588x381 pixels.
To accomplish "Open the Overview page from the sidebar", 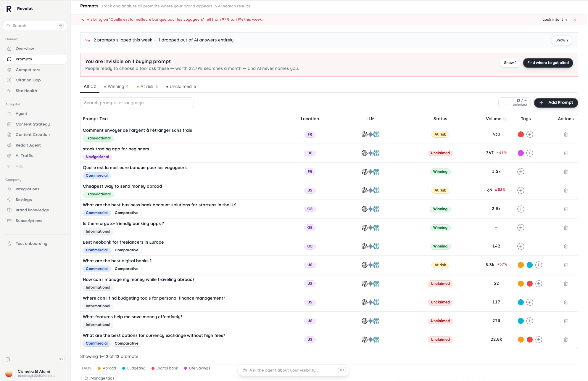I will pyautogui.click(x=35, y=49).
